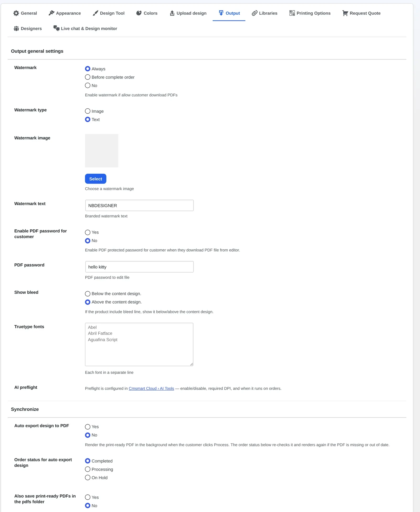Open the Appearance tab
420x512 pixels.
point(65,13)
